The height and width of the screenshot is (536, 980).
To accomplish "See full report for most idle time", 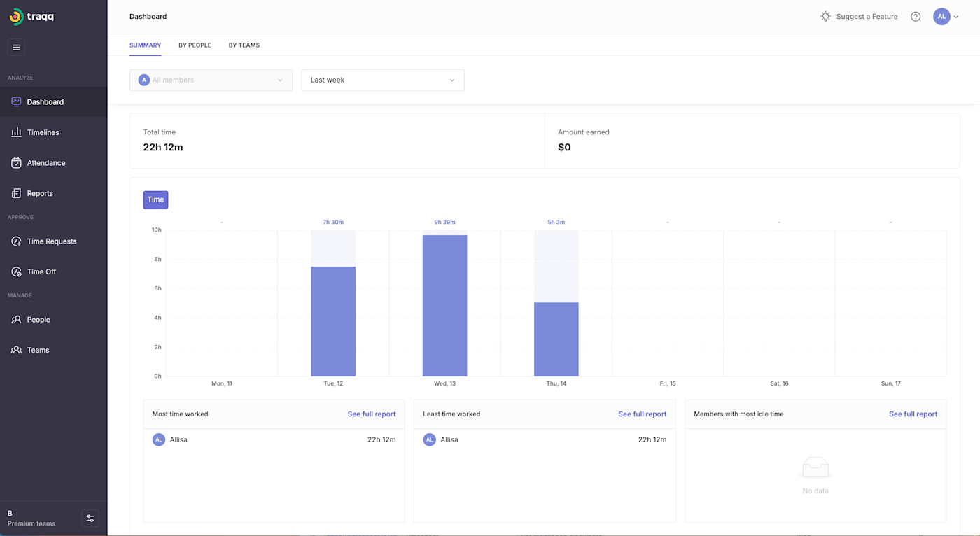I will [913, 414].
